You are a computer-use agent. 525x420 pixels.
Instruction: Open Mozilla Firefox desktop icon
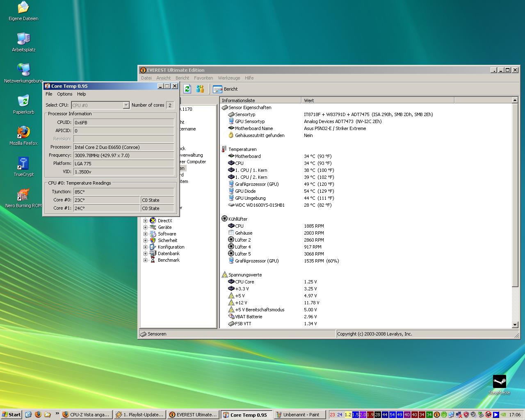(23, 132)
